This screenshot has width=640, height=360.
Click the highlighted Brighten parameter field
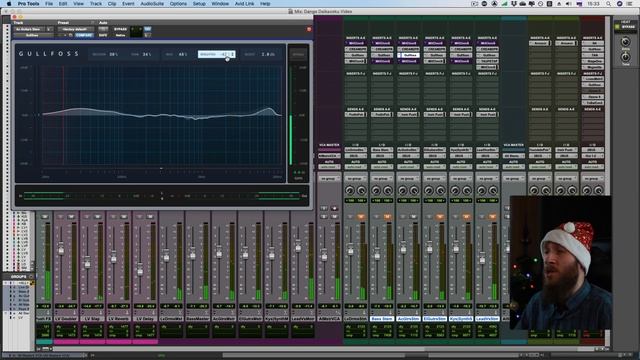(x=217, y=54)
